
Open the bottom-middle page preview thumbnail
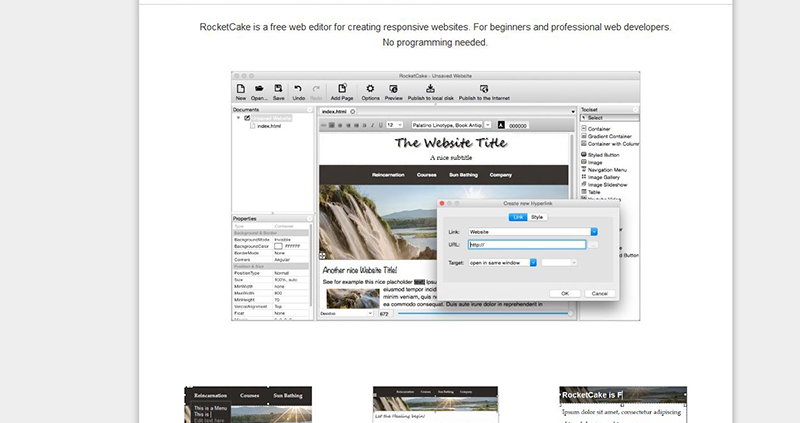pyautogui.click(x=435, y=405)
